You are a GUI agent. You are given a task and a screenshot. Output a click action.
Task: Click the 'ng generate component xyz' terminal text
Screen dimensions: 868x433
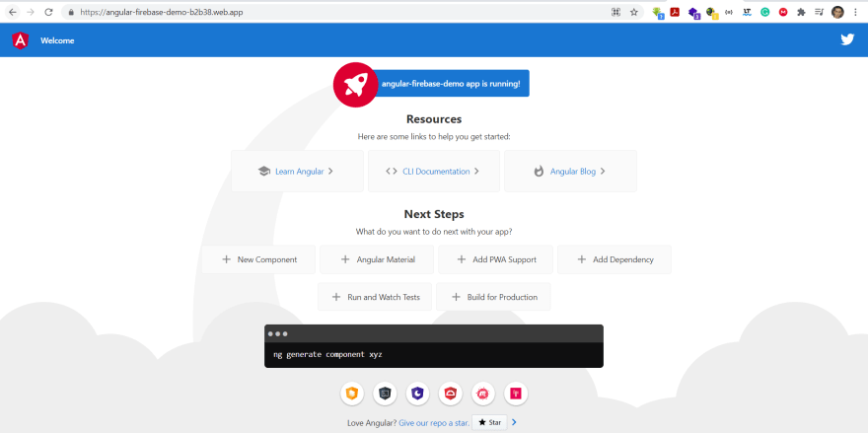[327, 354]
